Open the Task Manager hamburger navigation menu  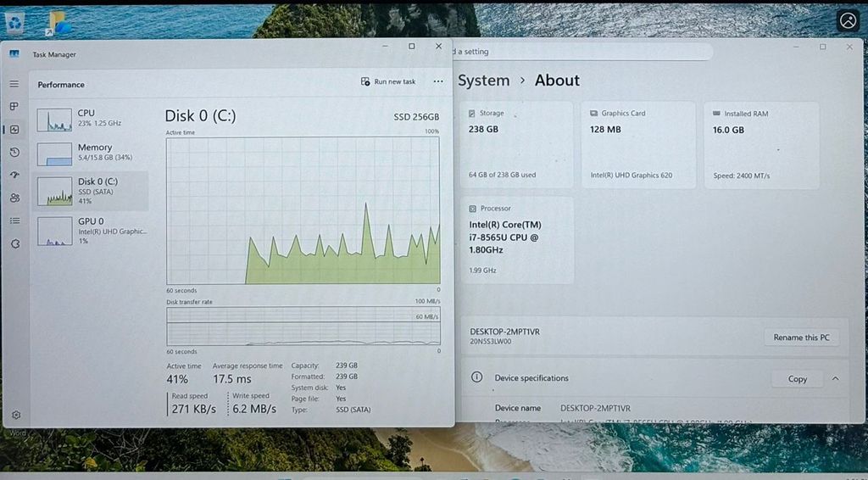(14, 84)
